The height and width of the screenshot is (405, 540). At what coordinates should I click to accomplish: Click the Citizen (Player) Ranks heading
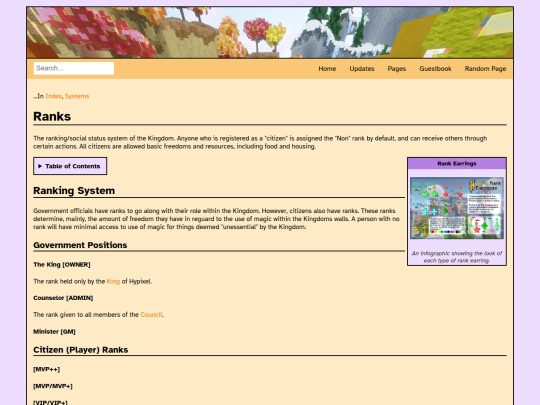click(81, 350)
